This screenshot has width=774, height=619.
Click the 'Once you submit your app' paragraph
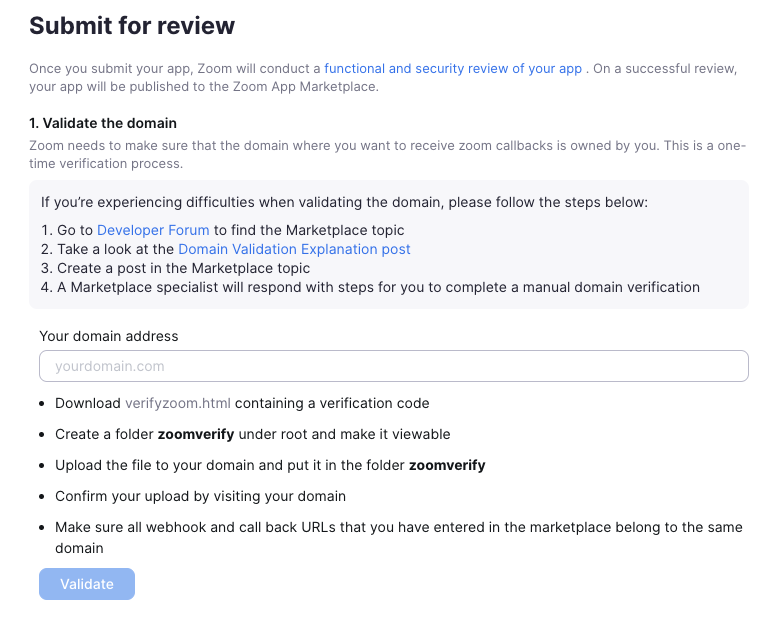(175, 69)
